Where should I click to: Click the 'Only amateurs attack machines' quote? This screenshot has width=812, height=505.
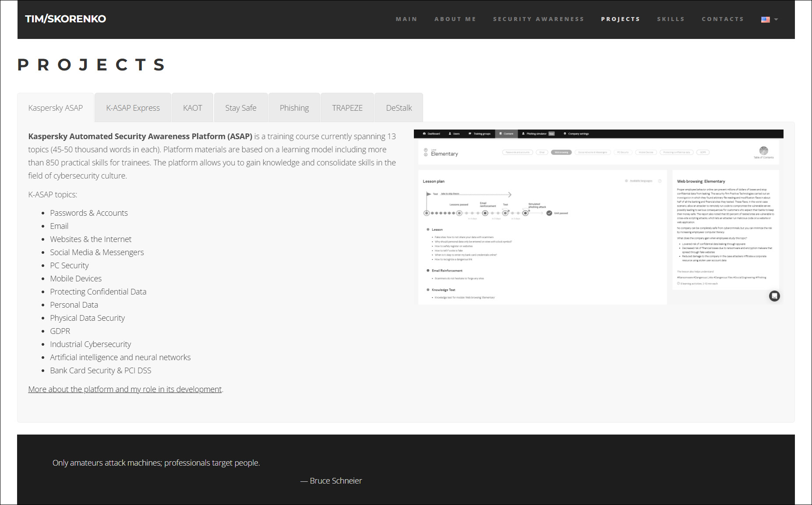156,463
